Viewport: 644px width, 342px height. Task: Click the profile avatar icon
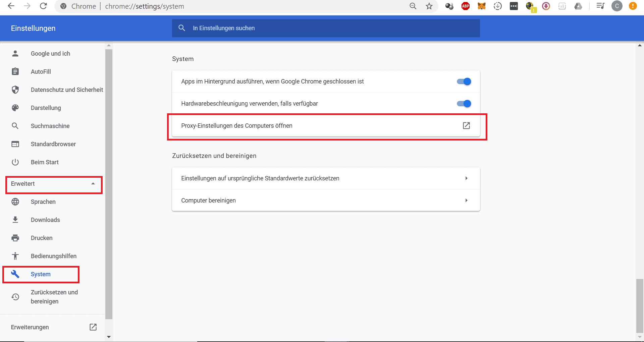point(616,6)
